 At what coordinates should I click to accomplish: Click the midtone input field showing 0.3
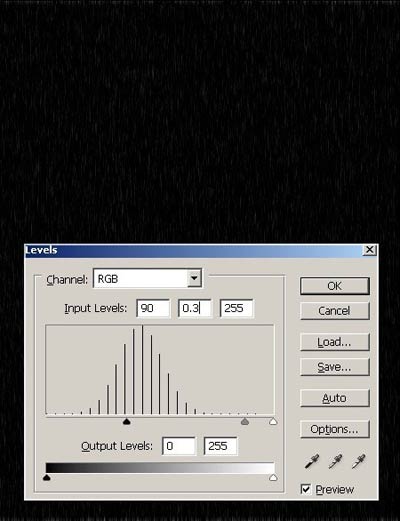(x=195, y=308)
